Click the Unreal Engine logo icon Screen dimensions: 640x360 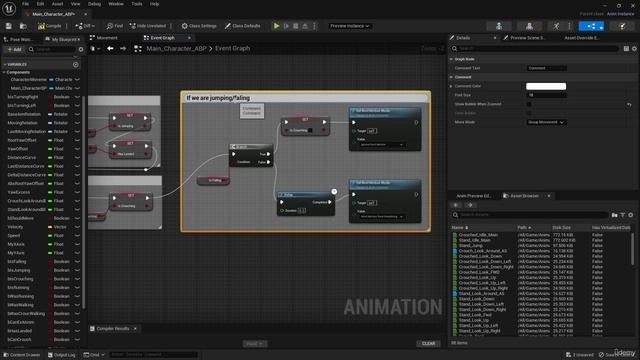(x=9, y=8)
